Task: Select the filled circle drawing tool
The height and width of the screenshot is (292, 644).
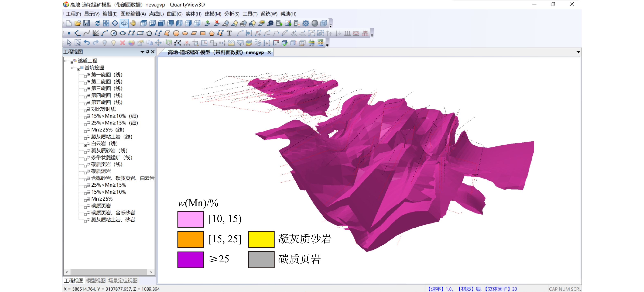Action: pos(176,33)
